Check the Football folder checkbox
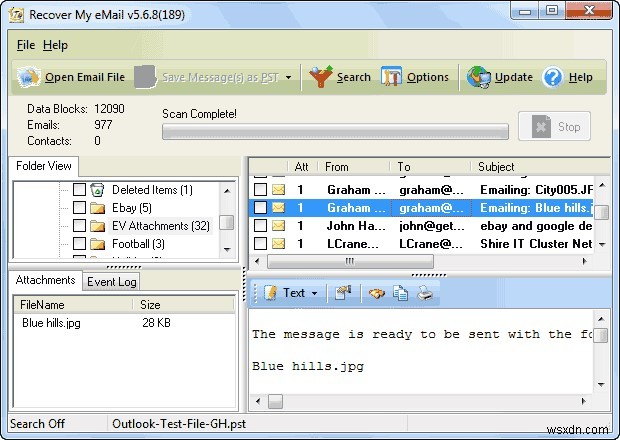The width and height of the screenshot is (620, 440). tap(79, 244)
